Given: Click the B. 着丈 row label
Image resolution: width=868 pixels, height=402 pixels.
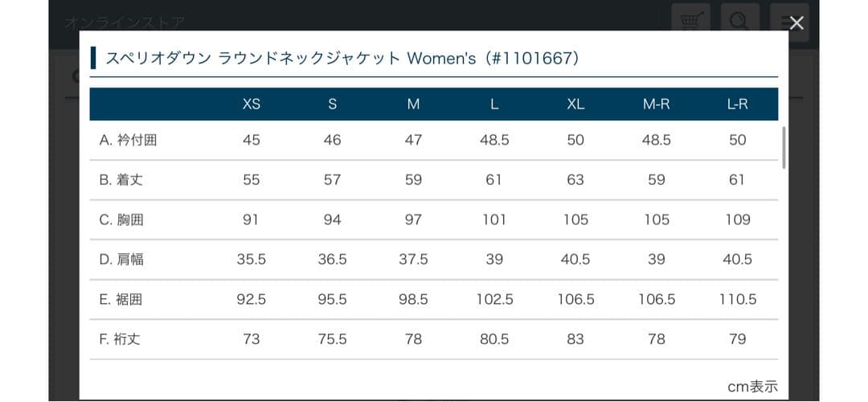Looking at the screenshot, I should click(x=121, y=180).
